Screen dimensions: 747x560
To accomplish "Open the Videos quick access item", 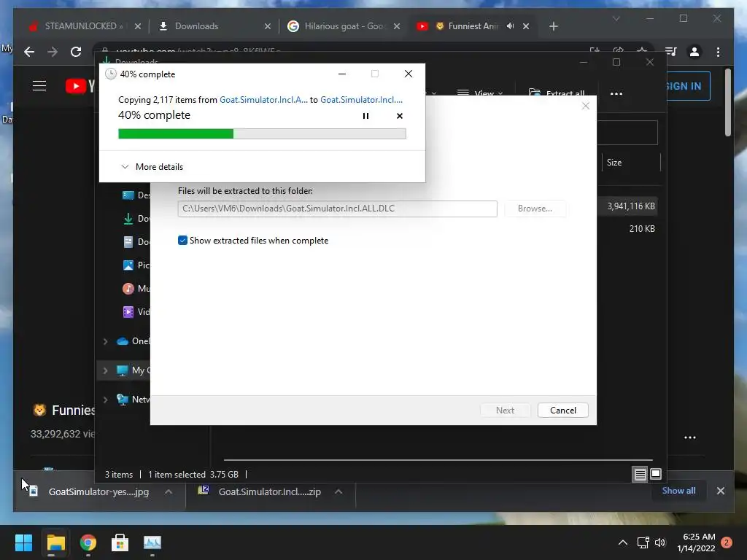I will (136, 311).
